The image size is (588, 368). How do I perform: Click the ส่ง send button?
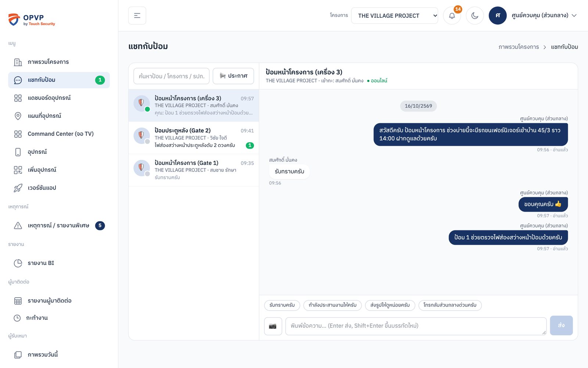(561, 325)
